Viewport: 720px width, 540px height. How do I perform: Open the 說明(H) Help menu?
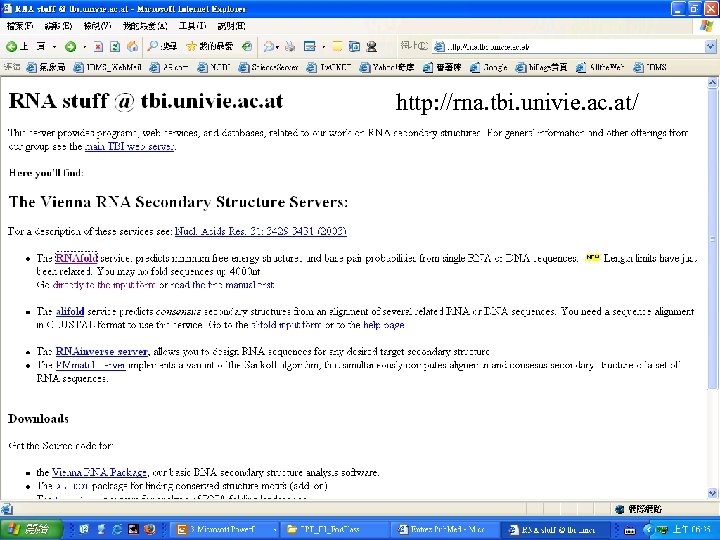tap(231, 26)
